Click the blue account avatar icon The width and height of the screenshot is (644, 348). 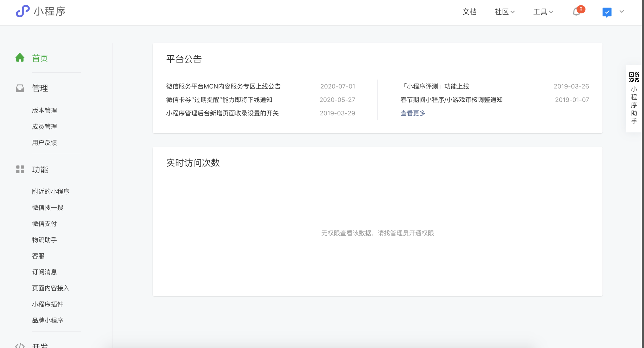(607, 12)
